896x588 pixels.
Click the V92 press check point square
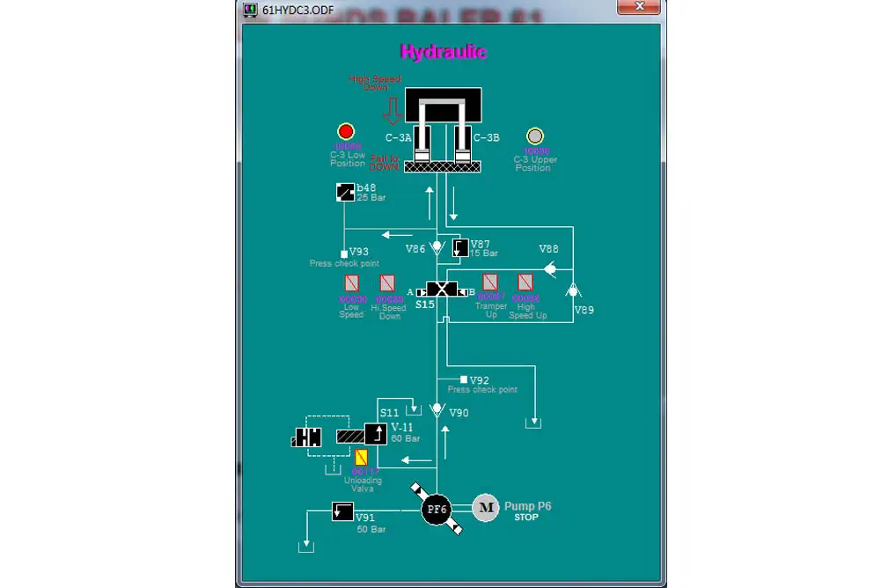(464, 379)
